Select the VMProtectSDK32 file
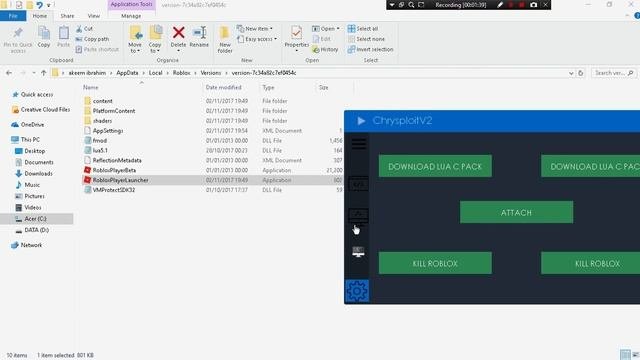640x360 pixels. point(113,190)
